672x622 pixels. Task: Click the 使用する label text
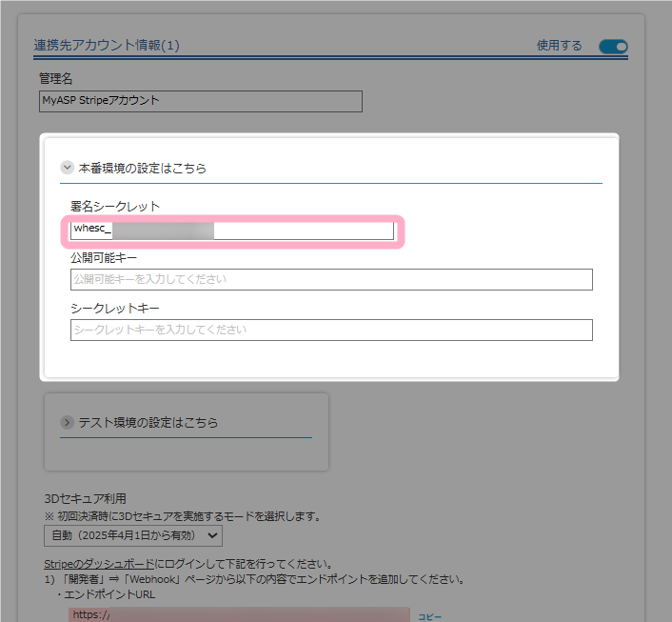pos(559,46)
